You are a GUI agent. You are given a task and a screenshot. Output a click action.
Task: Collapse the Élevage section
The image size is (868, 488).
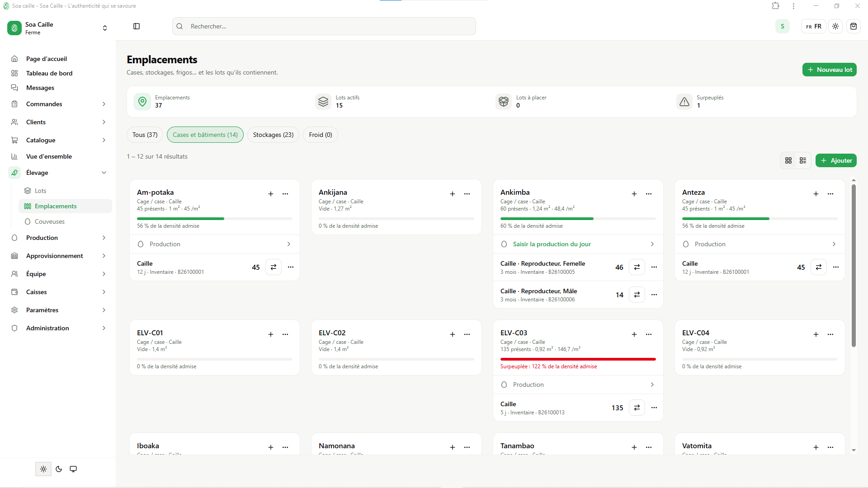click(58, 173)
